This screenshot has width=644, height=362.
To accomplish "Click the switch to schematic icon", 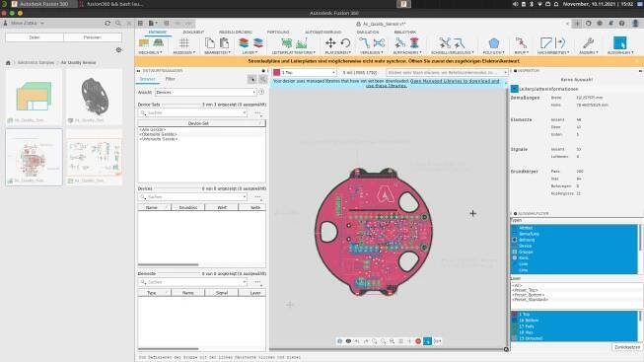I will 144,42.
